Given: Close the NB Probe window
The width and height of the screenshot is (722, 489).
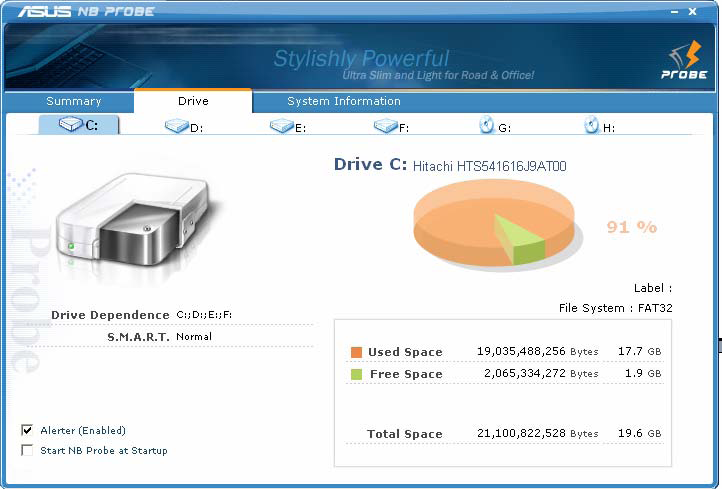Looking at the screenshot, I should tap(693, 12).
